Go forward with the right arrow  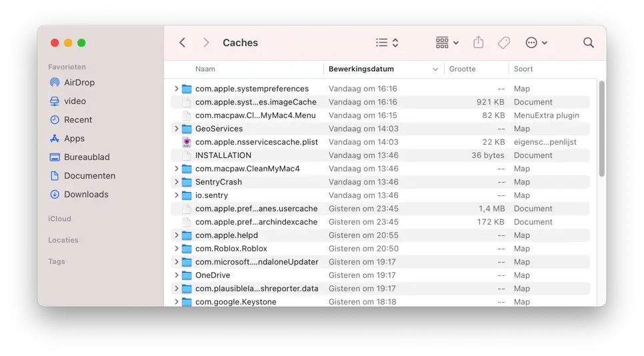[x=206, y=43]
